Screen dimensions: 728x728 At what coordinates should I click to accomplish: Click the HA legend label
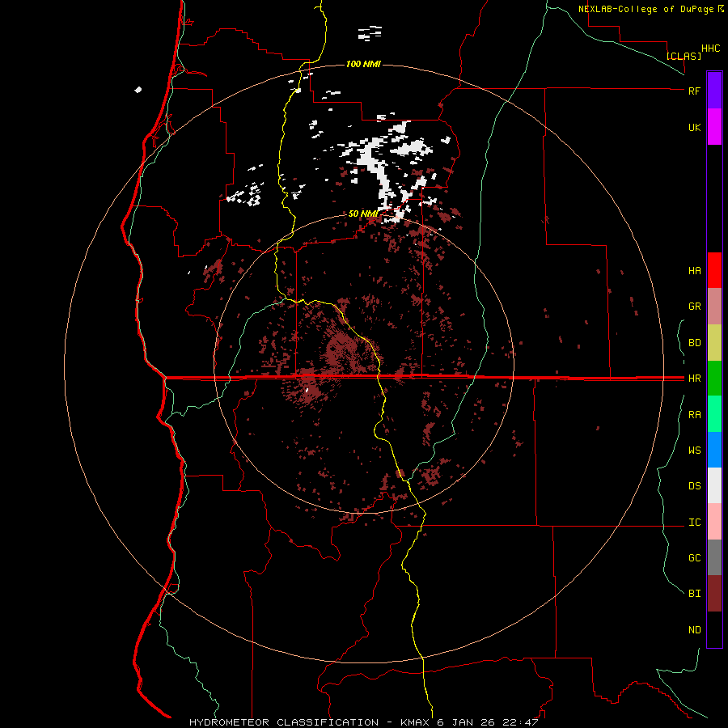pyautogui.click(x=694, y=271)
